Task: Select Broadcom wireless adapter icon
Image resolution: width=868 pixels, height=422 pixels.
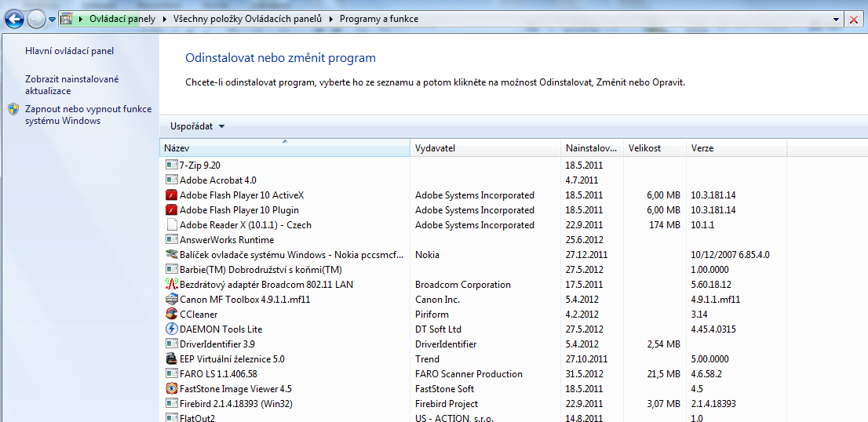Action: 172,284
